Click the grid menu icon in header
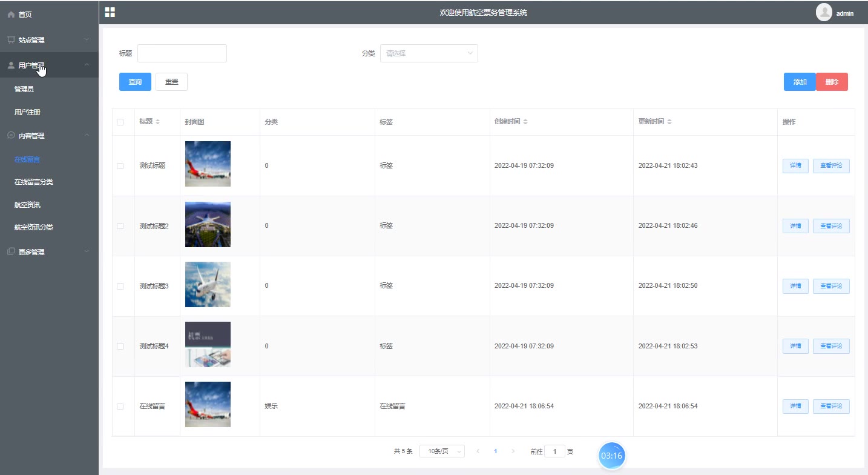The image size is (868, 475). coord(110,12)
